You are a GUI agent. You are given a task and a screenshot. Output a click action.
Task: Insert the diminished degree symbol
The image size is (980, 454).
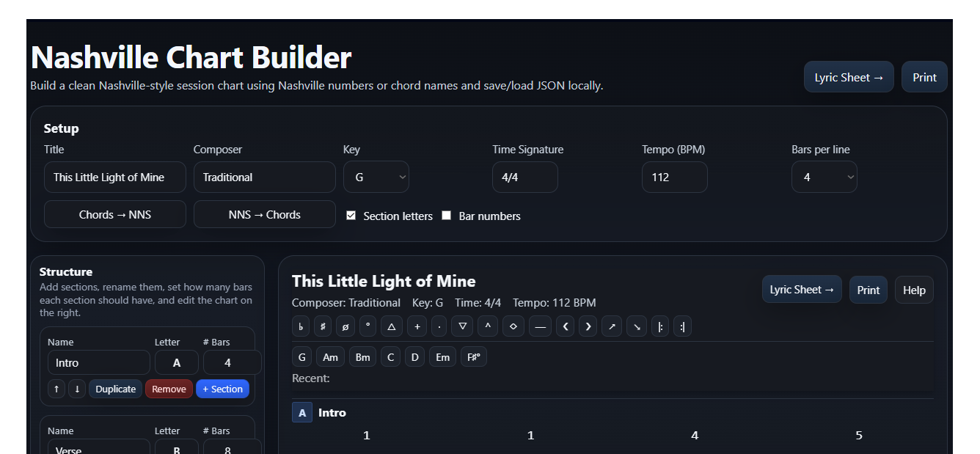[x=367, y=326]
